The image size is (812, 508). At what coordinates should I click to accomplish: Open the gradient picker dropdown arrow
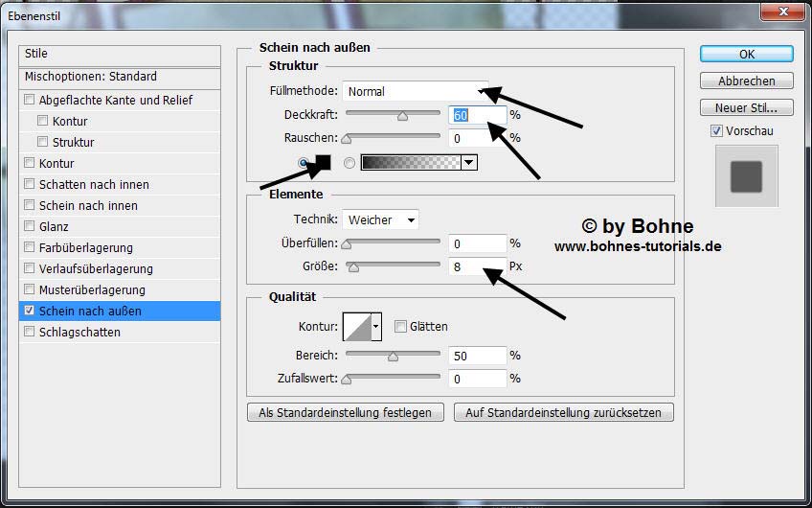468,163
